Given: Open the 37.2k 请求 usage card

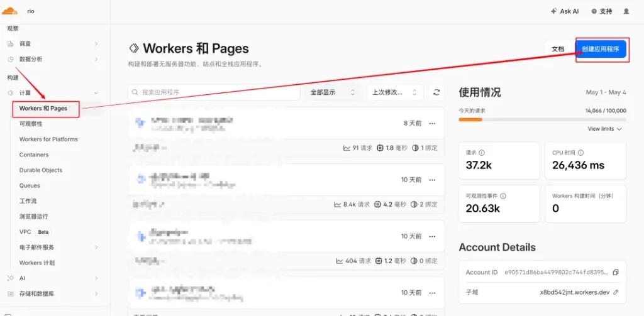Looking at the screenshot, I should click(x=499, y=160).
